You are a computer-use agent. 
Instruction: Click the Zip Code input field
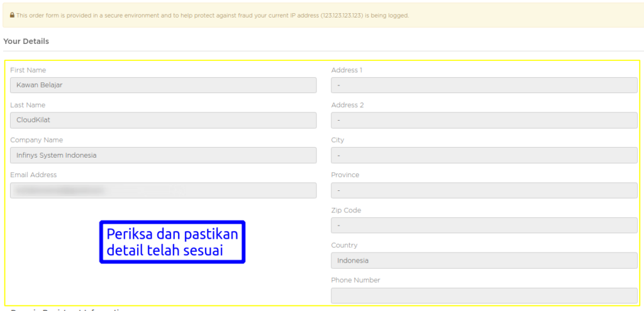point(484,225)
